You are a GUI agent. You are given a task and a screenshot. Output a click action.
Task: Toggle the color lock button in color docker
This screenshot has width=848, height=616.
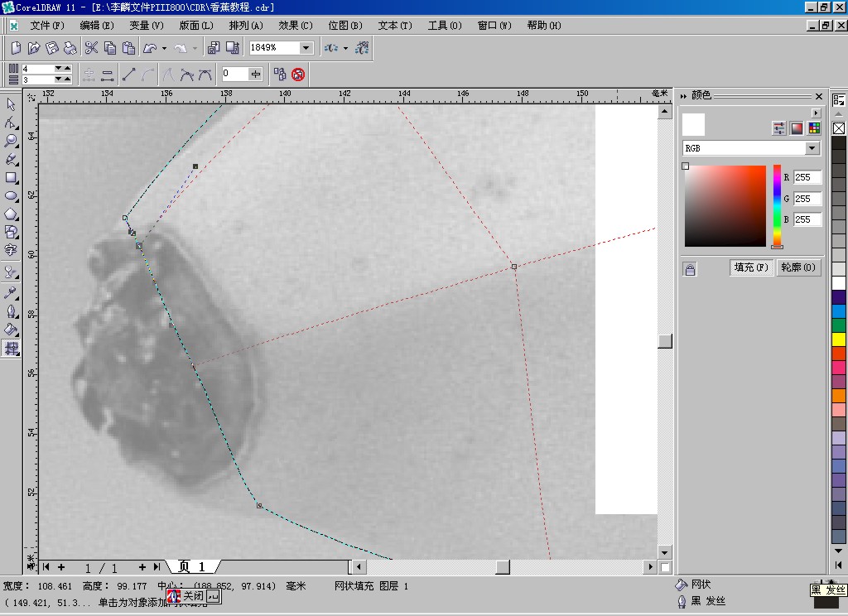[x=690, y=269]
